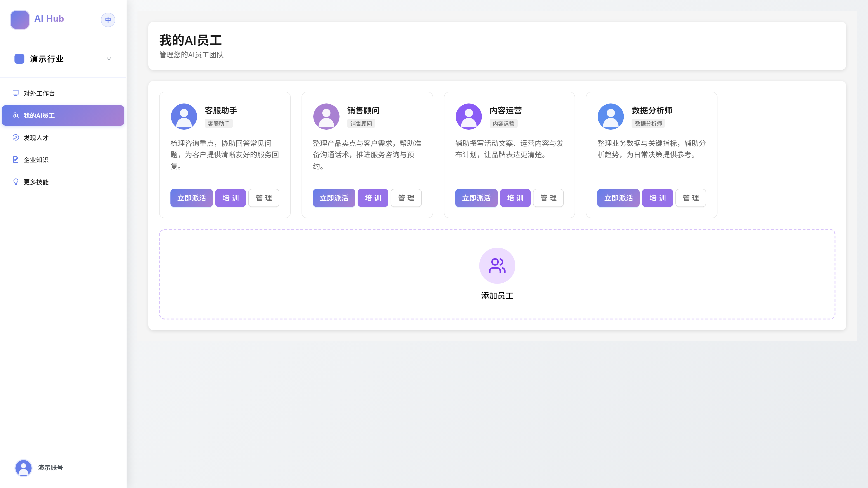Click the 添加员工 people icon
Viewport: 868px width, 488px height.
497,266
